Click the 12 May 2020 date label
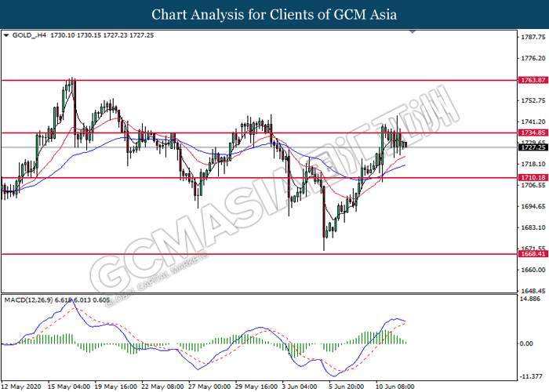The width and height of the screenshot is (549, 392). pos(21,387)
